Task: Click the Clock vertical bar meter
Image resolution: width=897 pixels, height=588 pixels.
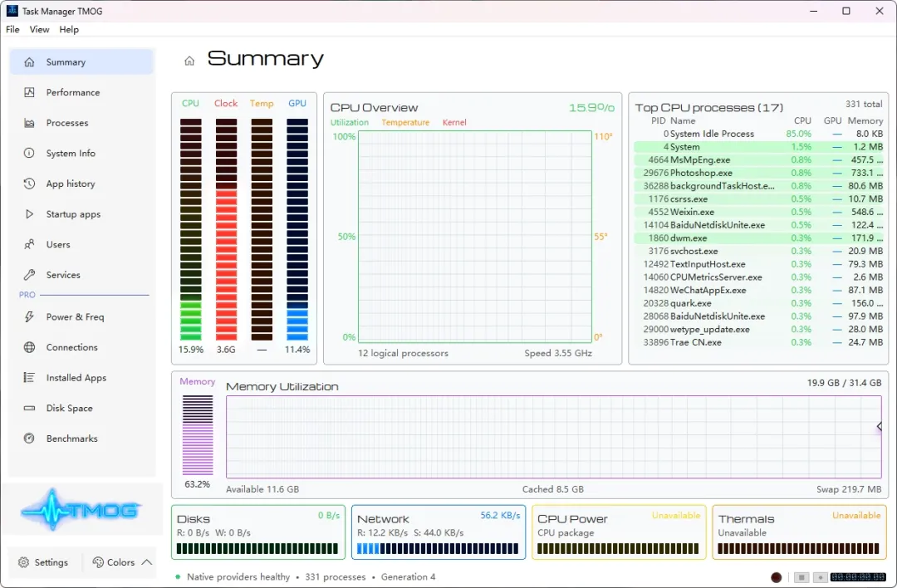Action: [x=226, y=229]
